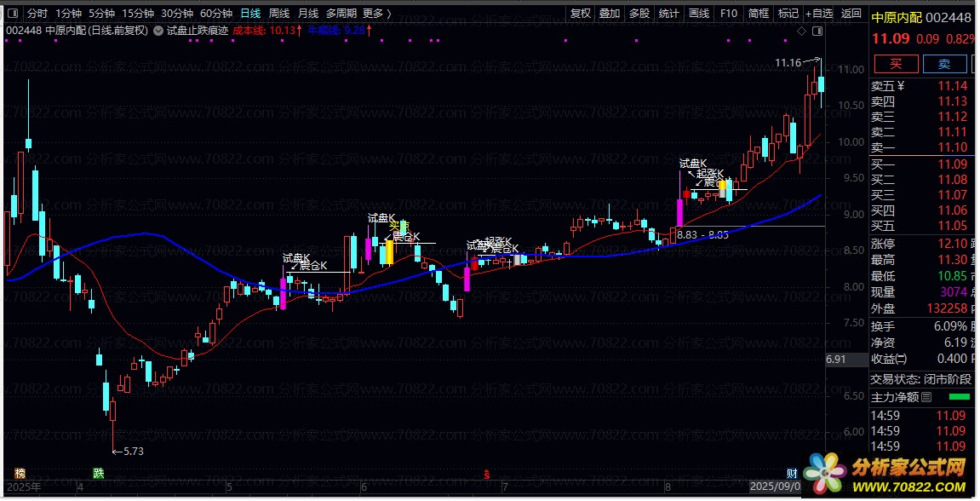Toggle the left sidebar panel icon
Screen dimensions: 980x501
tap(12, 13)
